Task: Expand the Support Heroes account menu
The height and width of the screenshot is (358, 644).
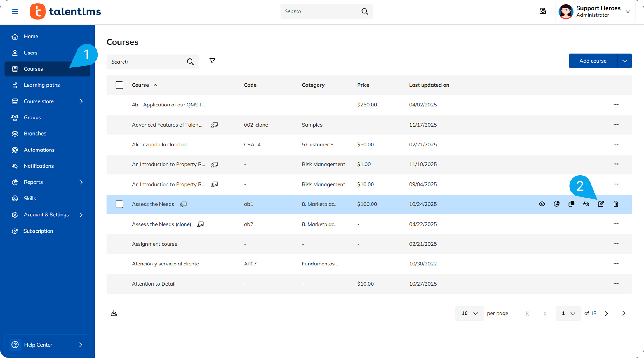Action: coord(628,11)
